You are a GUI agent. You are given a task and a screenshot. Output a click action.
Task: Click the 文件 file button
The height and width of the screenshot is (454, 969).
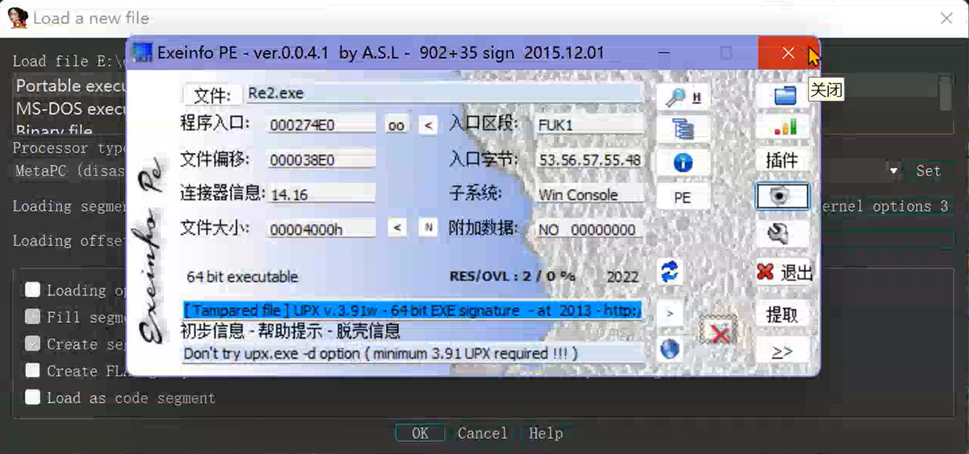tap(213, 96)
